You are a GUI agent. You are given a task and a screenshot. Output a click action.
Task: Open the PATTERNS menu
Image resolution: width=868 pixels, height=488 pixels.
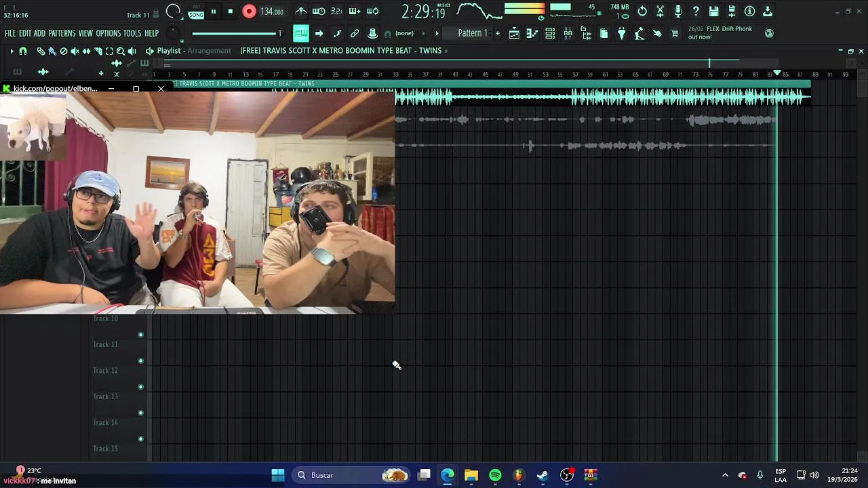62,33
